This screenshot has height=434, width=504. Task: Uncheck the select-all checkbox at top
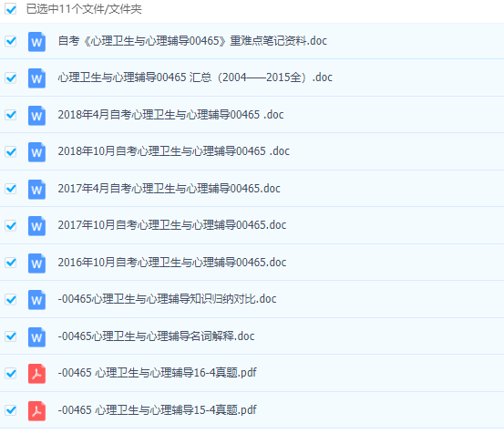11,9
